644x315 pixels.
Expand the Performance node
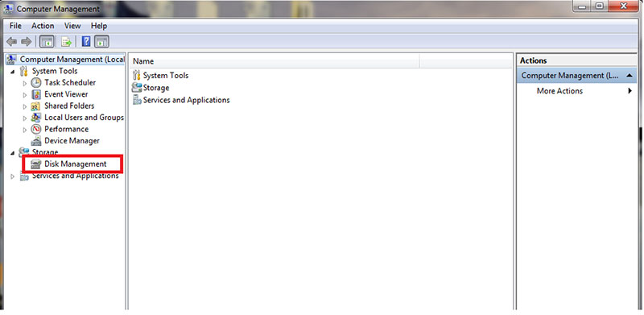tap(25, 130)
